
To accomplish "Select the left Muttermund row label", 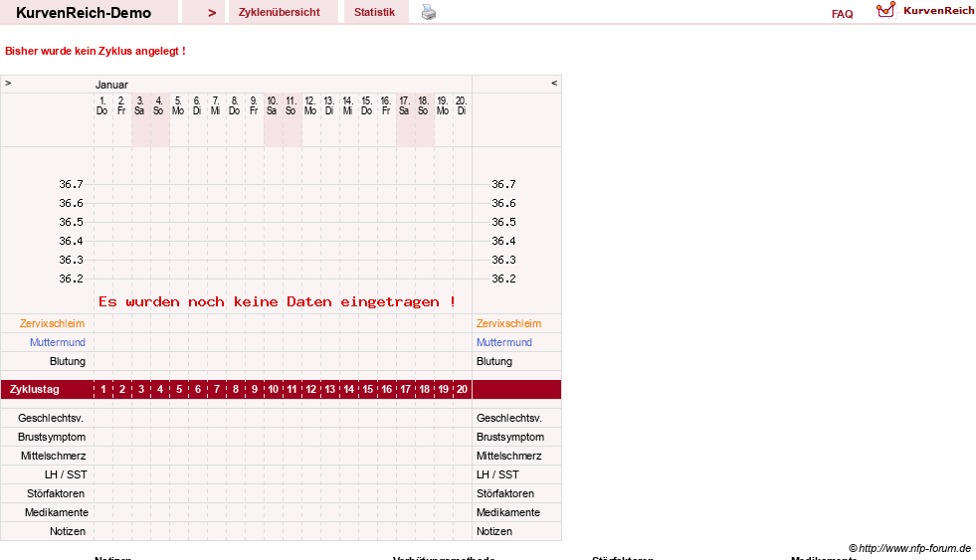I will tap(58, 342).
